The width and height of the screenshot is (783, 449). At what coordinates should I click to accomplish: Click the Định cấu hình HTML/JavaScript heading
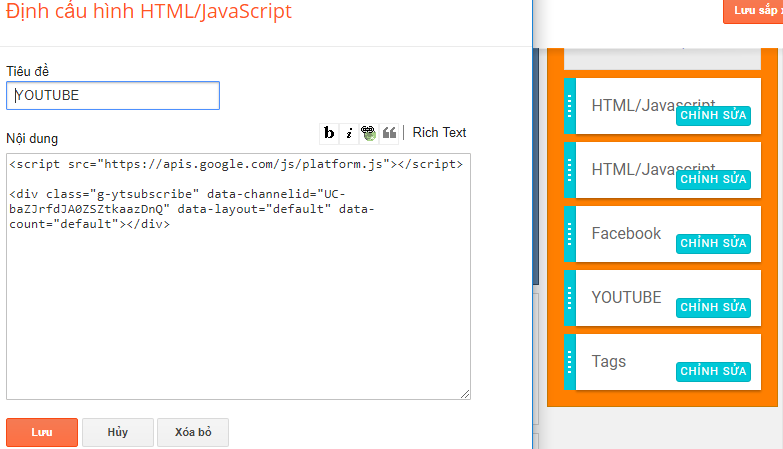[149, 11]
